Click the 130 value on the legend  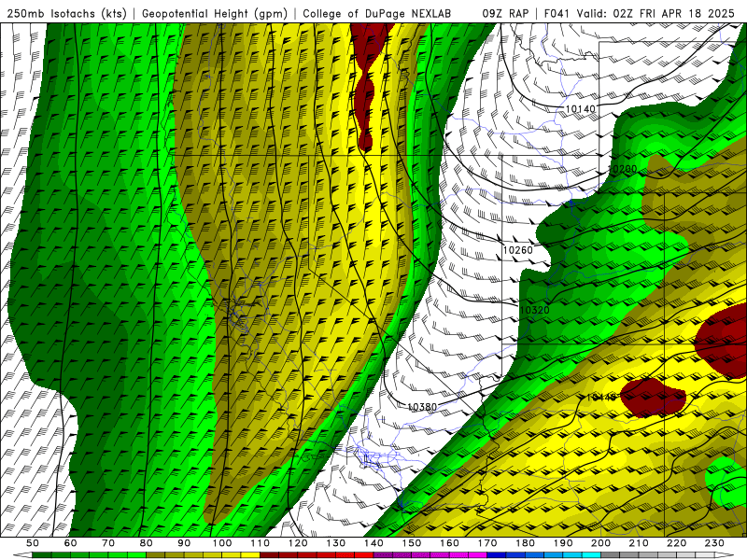(x=336, y=543)
